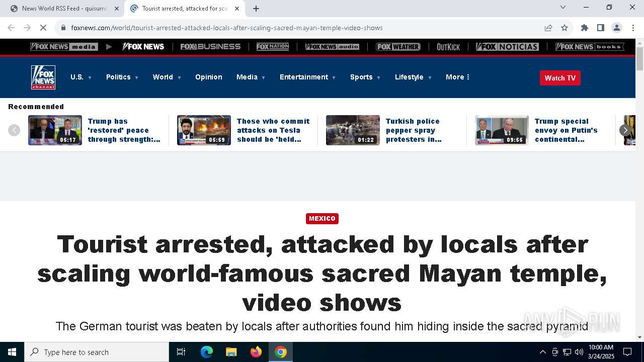This screenshot has width=644, height=362.
Task: Open 'Turkish police pepper spray protesters' headline
Action: coord(414,130)
